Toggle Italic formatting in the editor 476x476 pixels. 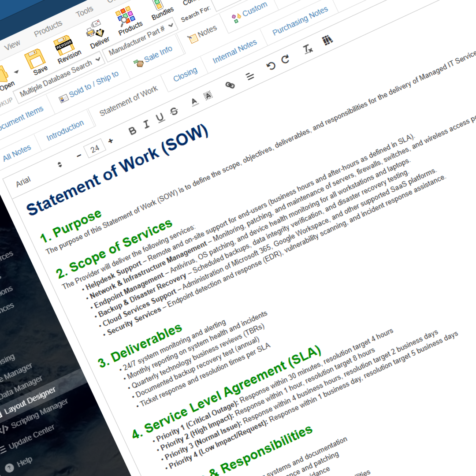(x=147, y=124)
